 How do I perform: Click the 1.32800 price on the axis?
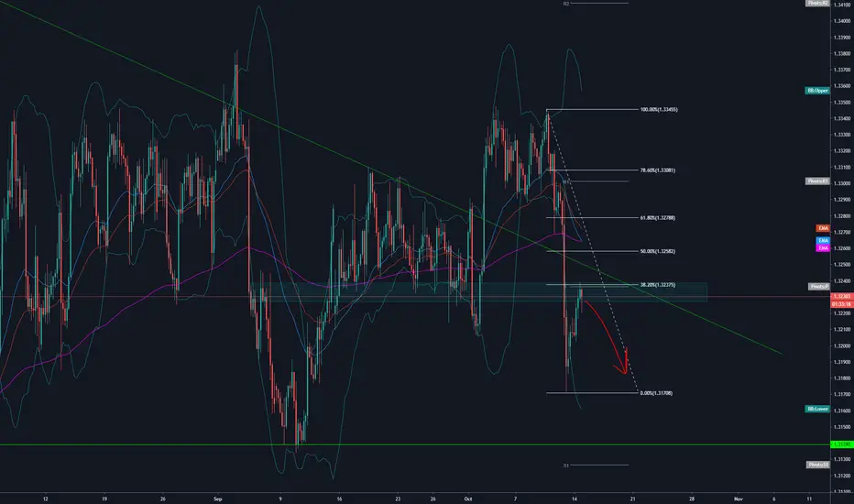(842, 216)
